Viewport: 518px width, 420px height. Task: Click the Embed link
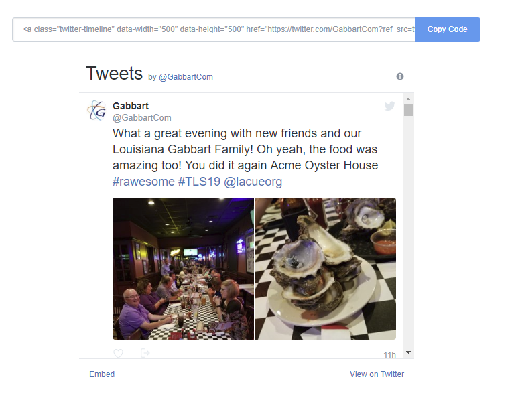[102, 374]
